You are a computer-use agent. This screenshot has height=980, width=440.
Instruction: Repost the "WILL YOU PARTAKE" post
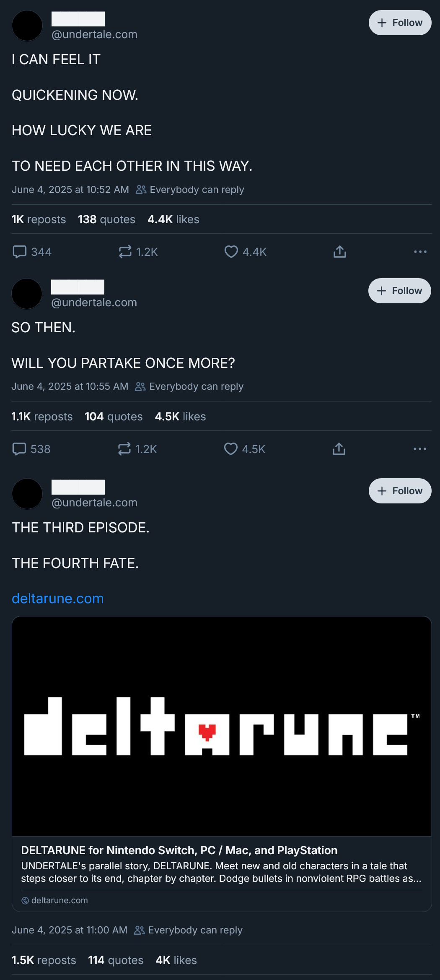[x=124, y=449]
